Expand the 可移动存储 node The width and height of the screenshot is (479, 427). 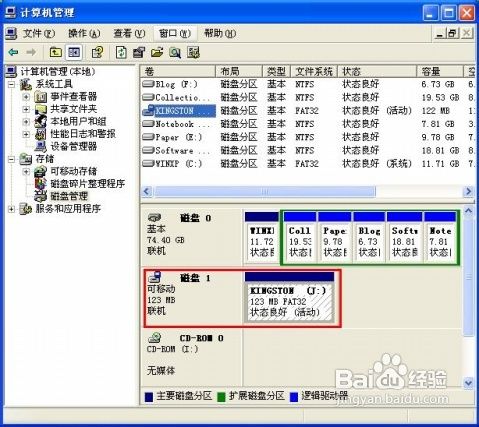point(26,172)
